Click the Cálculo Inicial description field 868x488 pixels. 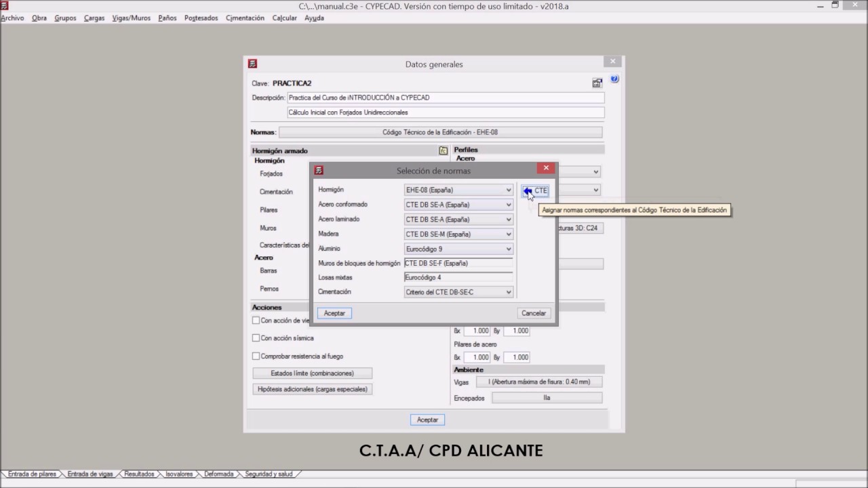pos(446,113)
